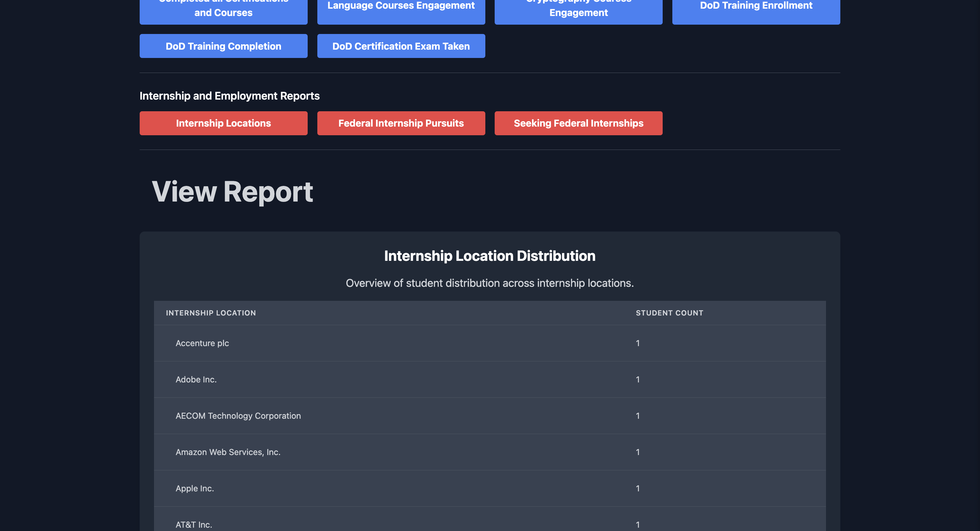Click the View Report heading
Viewport: 980px width, 531px height.
pos(232,192)
